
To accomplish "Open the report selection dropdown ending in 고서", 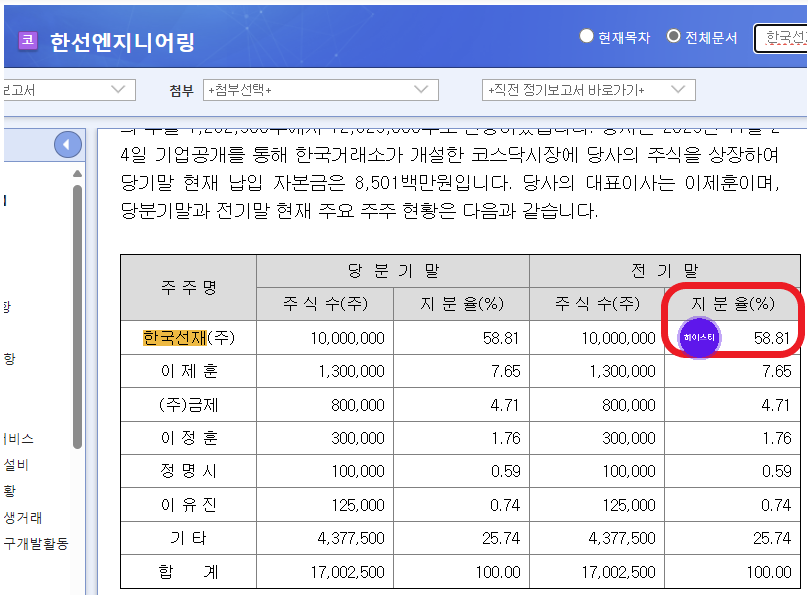I will click(x=70, y=90).
